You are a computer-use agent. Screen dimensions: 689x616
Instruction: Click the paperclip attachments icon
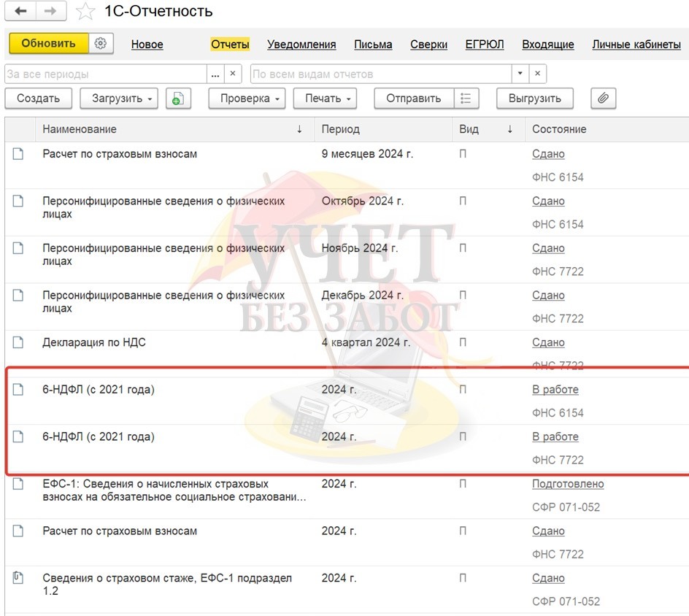[x=604, y=99]
